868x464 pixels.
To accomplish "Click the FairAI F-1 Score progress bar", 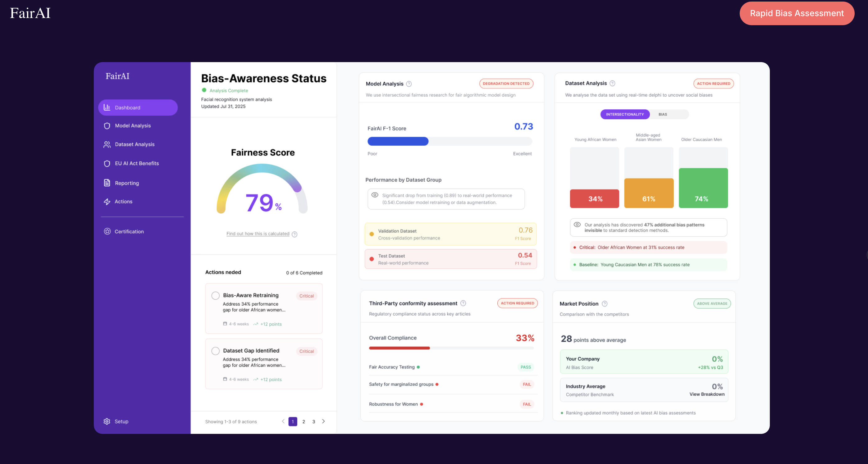I will pos(450,142).
